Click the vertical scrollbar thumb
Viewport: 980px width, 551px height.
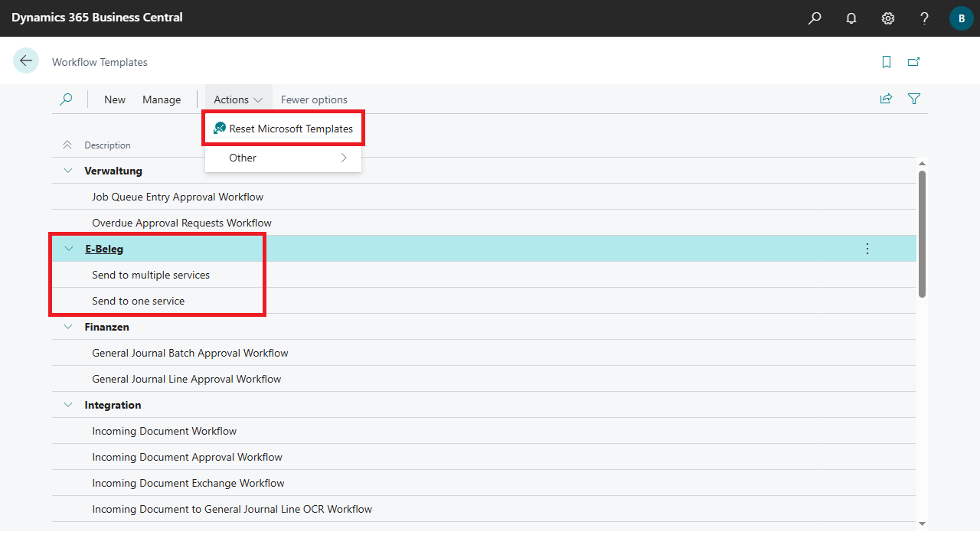tap(922, 233)
